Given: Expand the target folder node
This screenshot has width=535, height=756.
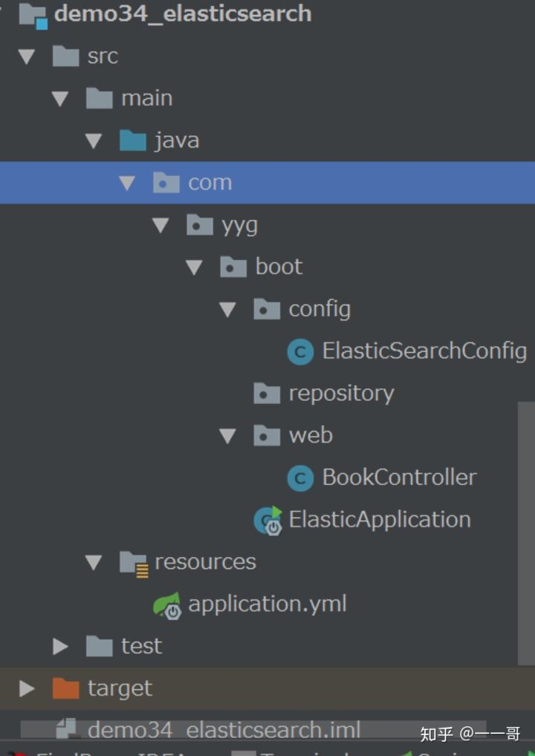Looking at the screenshot, I should [26, 688].
